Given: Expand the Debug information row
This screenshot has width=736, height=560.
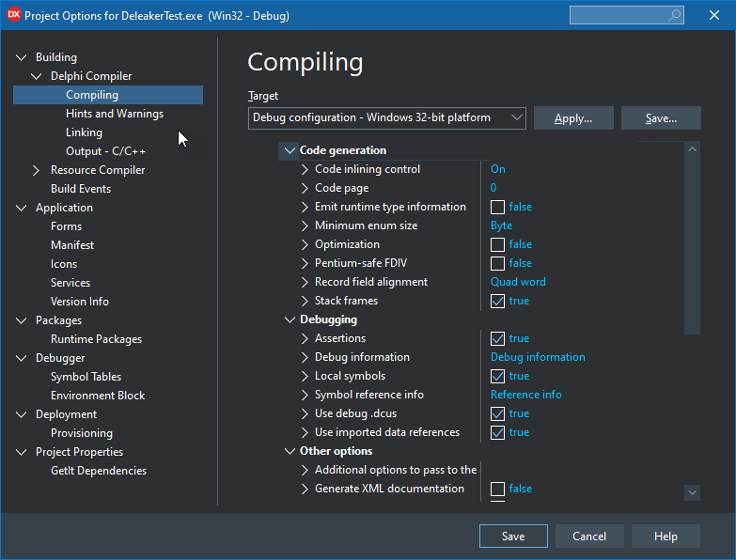Looking at the screenshot, I should pos(305,357).
